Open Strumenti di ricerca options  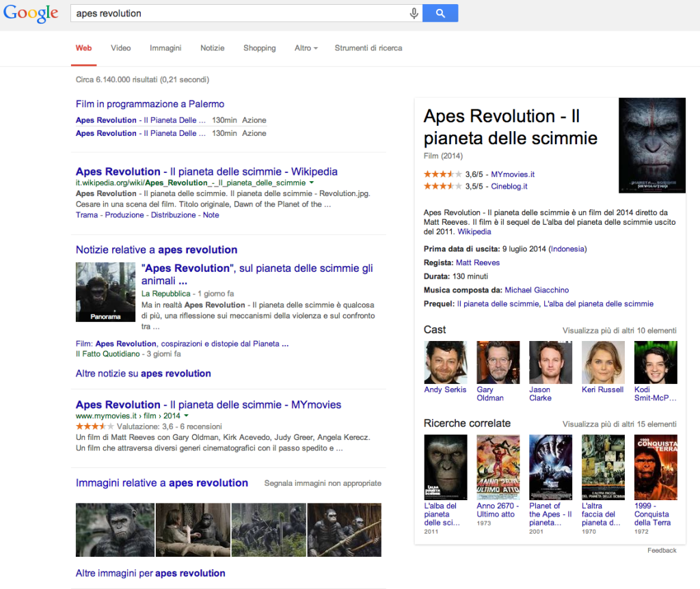(x=368, y=49)
